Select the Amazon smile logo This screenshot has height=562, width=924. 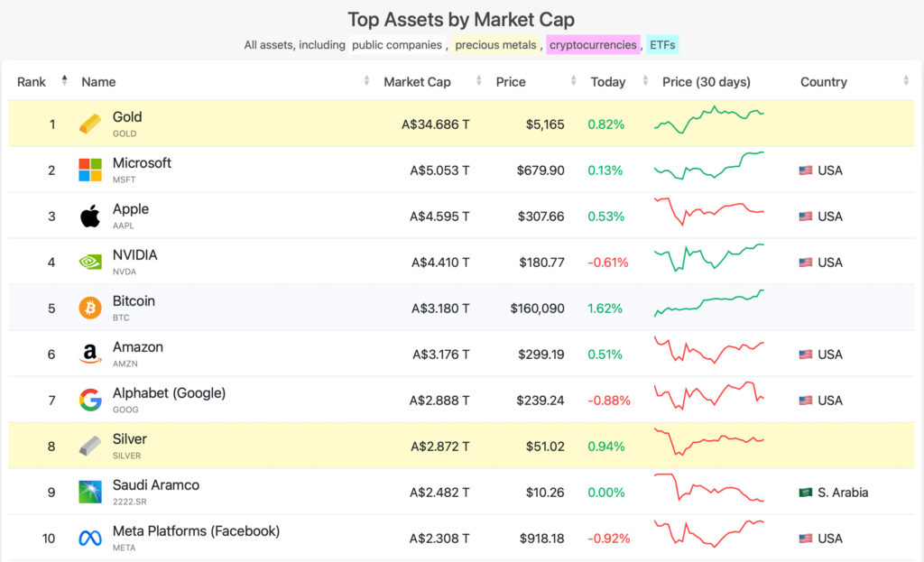pos(88,353)
